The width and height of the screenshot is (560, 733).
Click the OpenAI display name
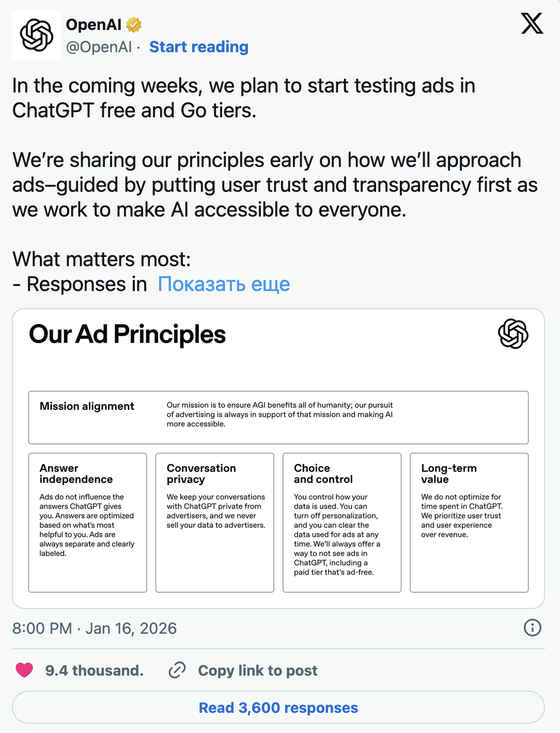tap(94, 24)
